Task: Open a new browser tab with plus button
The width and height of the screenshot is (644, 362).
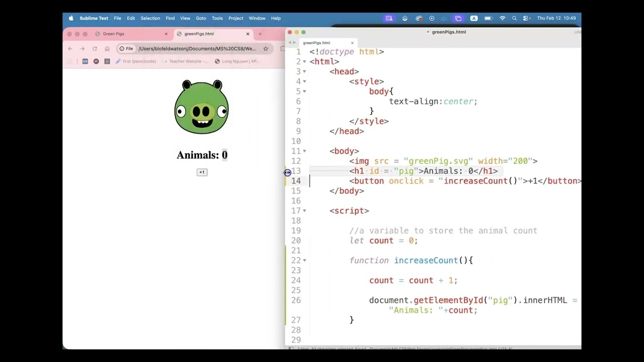Action: pos(260,34)
